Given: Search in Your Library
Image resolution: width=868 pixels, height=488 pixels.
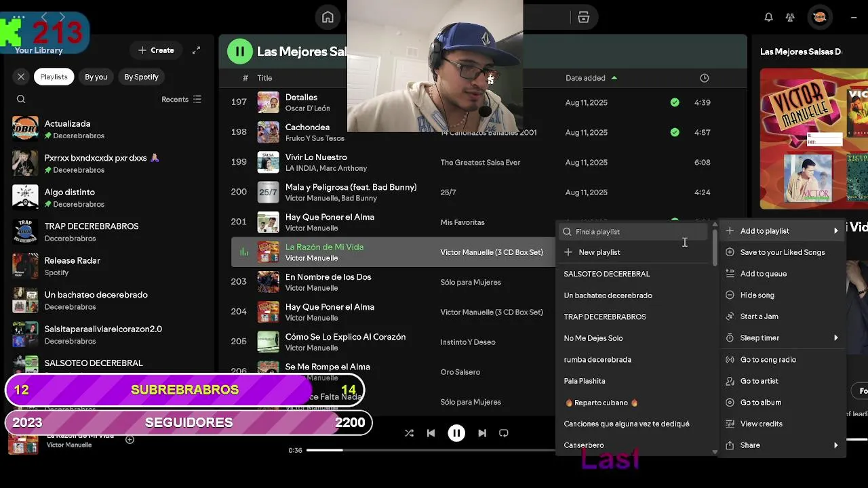Looking at the screenshot, I should click(21, 99).
